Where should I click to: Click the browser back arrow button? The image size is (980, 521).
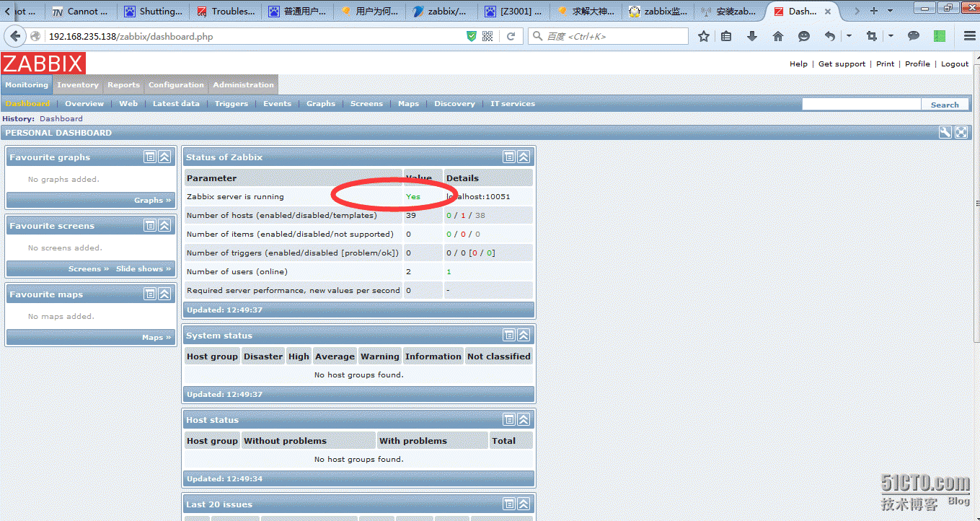pyautogui.click(x=16, y=36)
